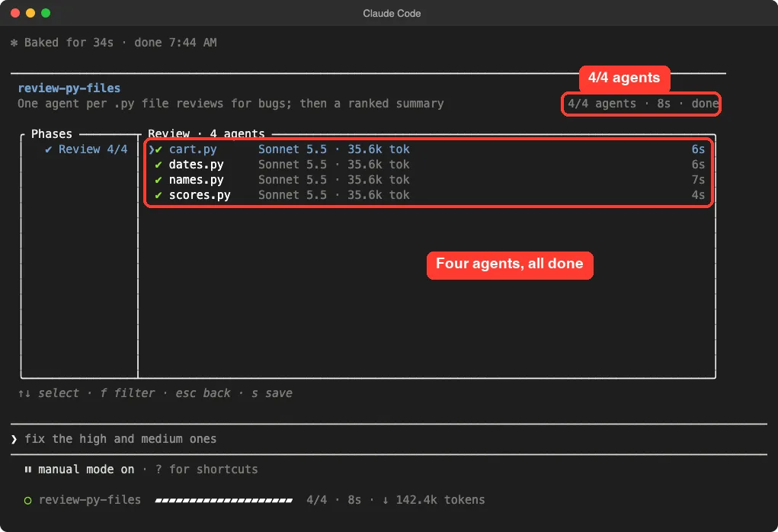Click the green circle beside the review-py-files status
The width and height of the screenshot is (778, 532).
coord(27,501)
